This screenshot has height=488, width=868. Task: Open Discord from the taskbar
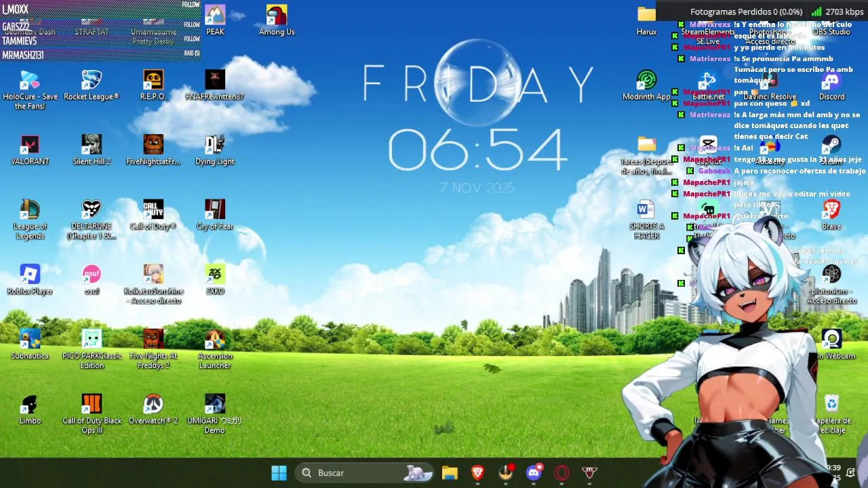tap(534, 473)
